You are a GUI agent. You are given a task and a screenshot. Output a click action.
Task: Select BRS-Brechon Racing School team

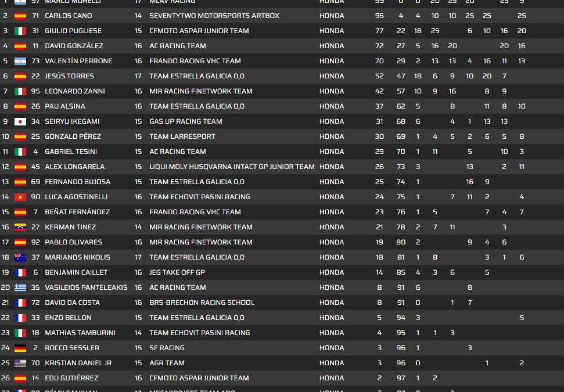coord(202,303)
